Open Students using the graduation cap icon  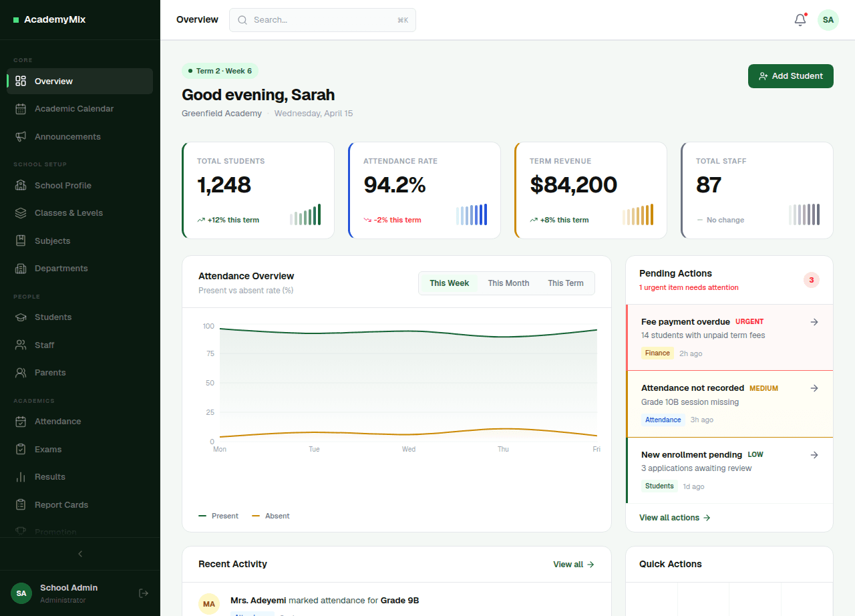20,317
